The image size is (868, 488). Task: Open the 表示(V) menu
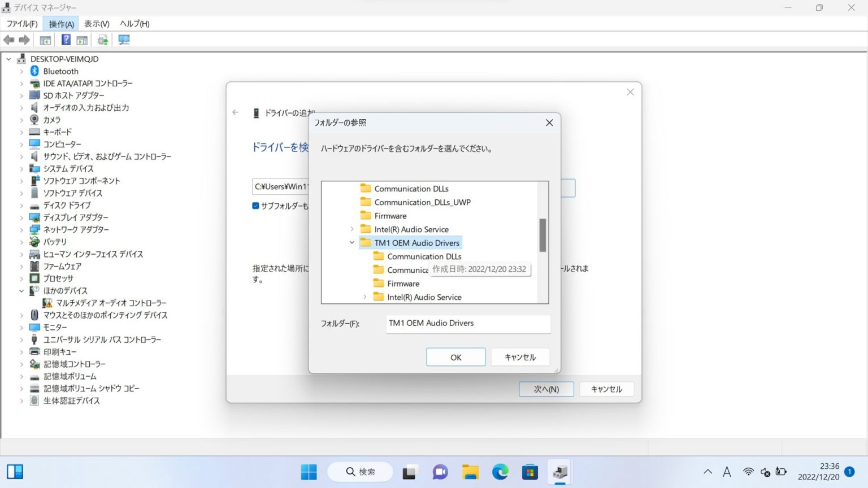tap(96, 24)
